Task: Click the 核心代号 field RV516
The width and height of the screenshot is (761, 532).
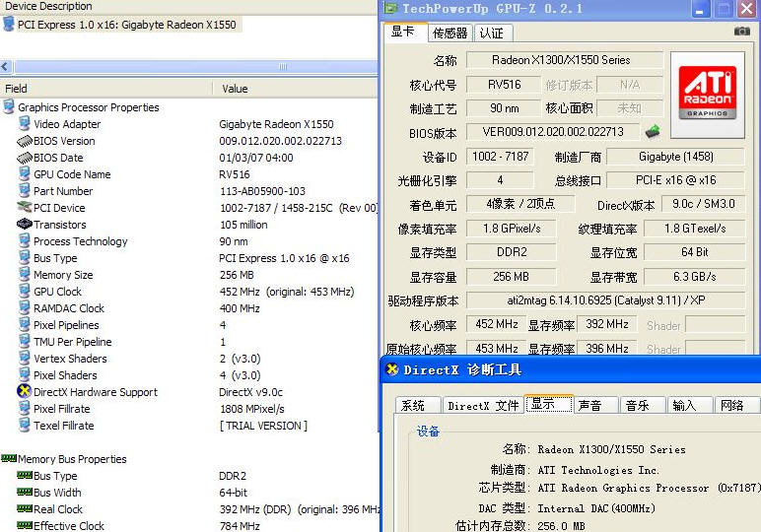Action: 504,85
